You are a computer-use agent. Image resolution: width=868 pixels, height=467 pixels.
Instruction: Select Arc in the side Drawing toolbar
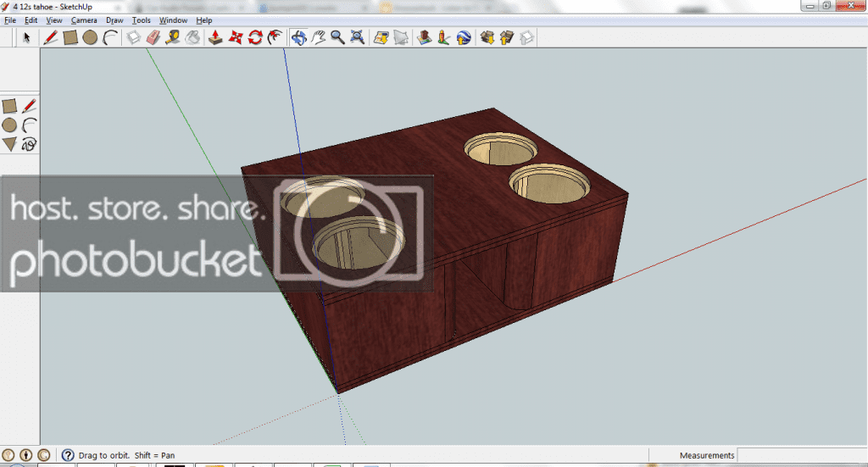pos(30,125)
